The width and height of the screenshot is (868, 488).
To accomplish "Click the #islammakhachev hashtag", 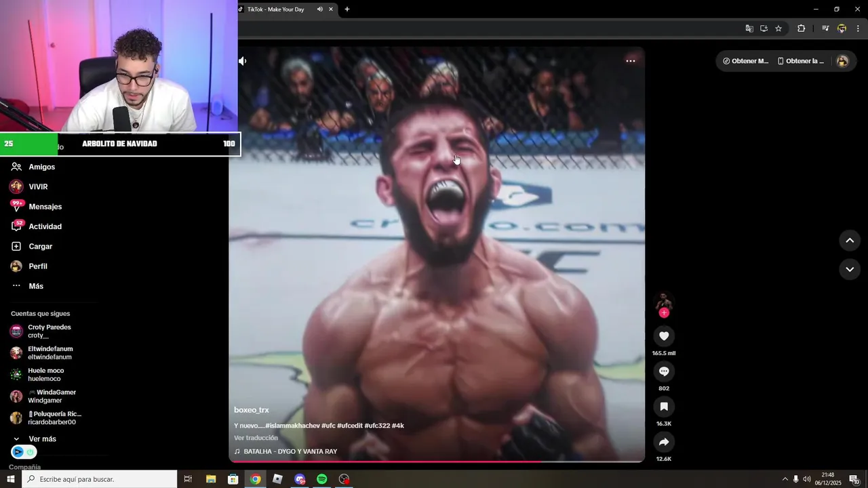I will [x=292, y=426].
